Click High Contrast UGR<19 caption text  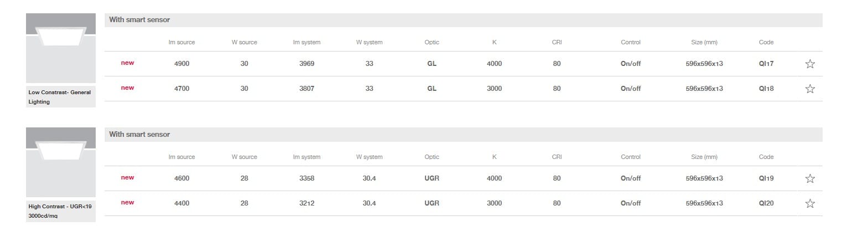click(x=60, y=211)
